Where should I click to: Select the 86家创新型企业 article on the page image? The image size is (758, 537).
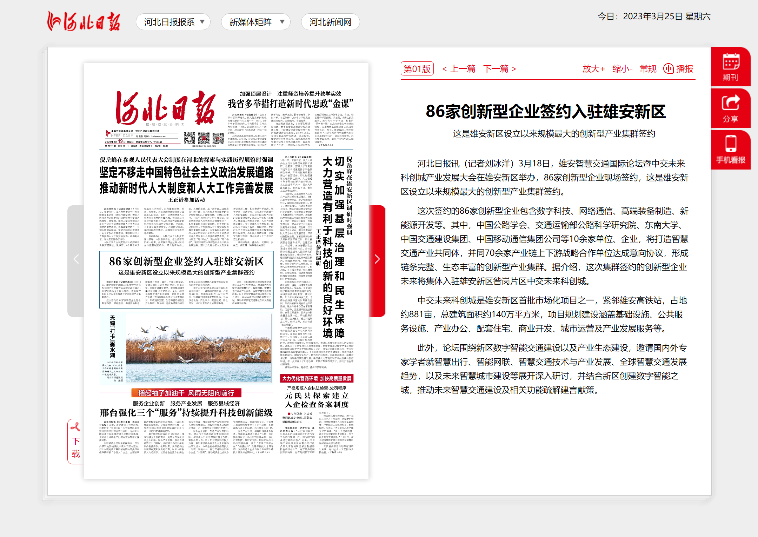pos(186,260)
